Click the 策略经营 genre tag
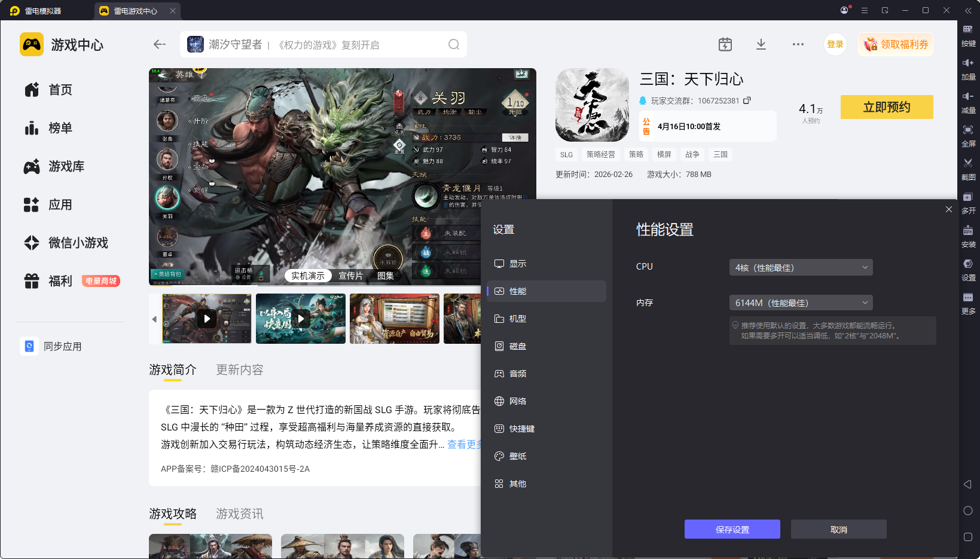The height and width of the screenshot is (559, 980). 600,154
